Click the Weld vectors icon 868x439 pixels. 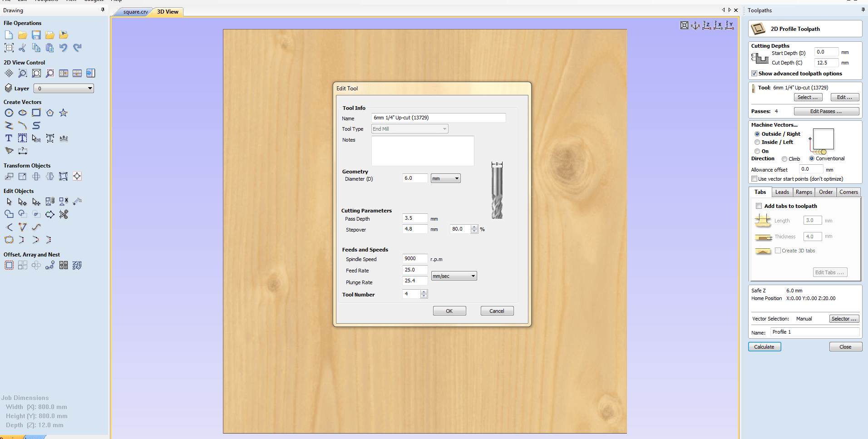coord(9,214)
